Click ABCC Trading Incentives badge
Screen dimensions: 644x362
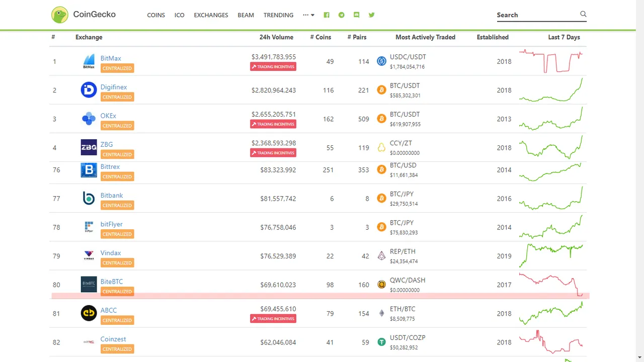click(273, 319)
